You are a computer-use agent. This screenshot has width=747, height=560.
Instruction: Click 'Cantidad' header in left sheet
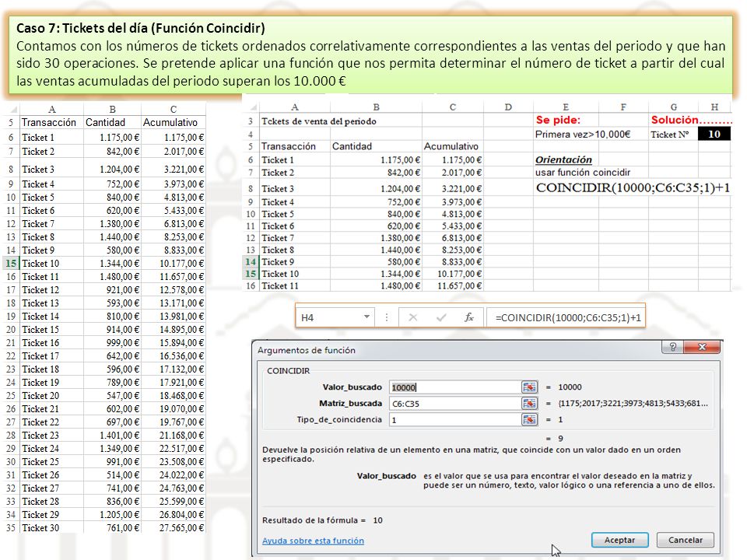coord(112,122)
